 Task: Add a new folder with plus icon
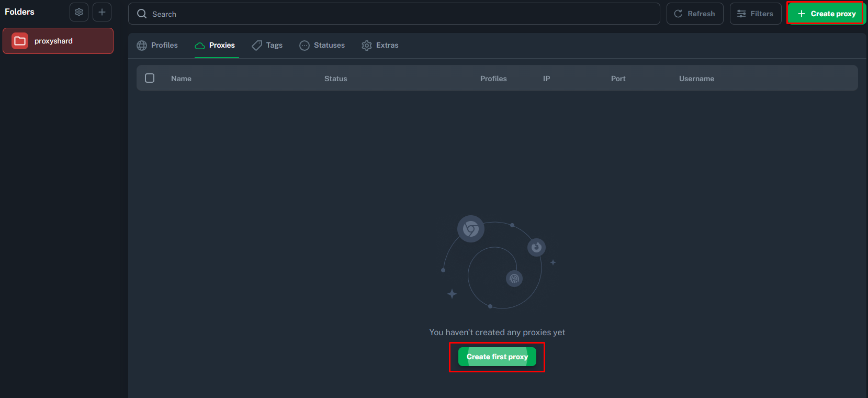coord(102,12)
